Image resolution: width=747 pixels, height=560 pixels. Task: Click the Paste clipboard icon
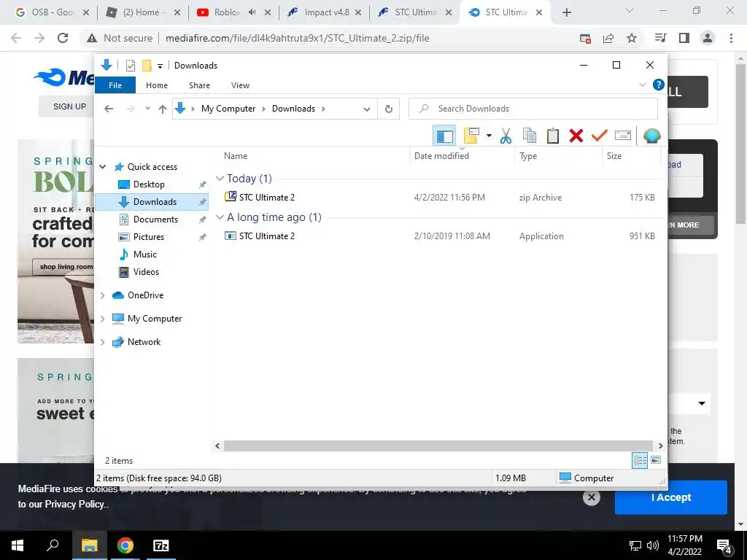(x=553, y=136)
